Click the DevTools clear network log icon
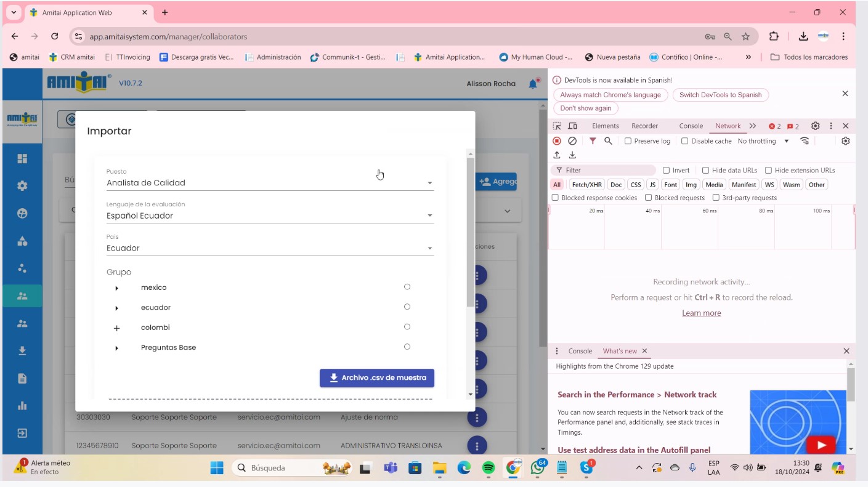The height and width of the screenshot is (487, 868). point(572,141)
